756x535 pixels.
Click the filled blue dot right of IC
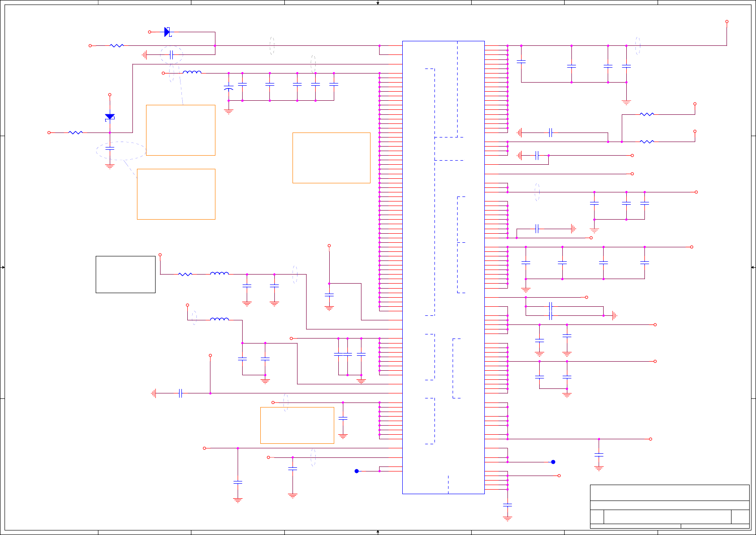click(x=553, y=462)
